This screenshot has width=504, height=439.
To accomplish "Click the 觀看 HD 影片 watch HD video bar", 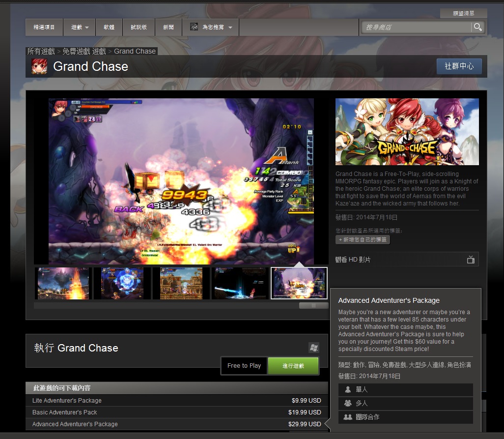I will [x=407, y=260].
